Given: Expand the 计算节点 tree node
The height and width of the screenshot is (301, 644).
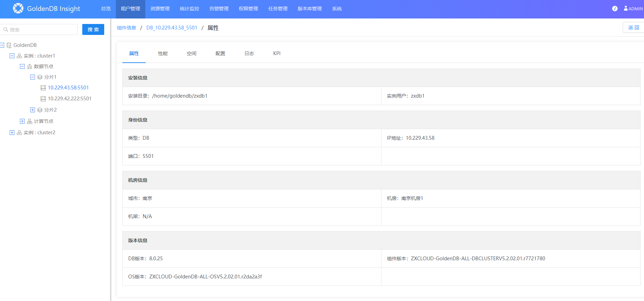Looking at the screenshot, I should point(22,121).
